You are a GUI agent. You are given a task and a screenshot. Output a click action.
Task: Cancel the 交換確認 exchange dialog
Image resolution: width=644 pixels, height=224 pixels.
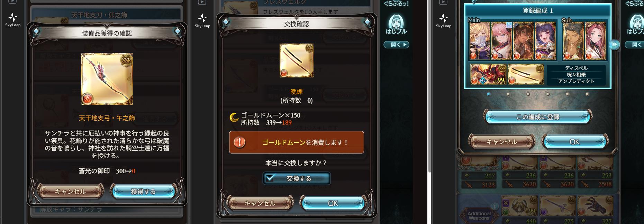(x=260, y=203)
